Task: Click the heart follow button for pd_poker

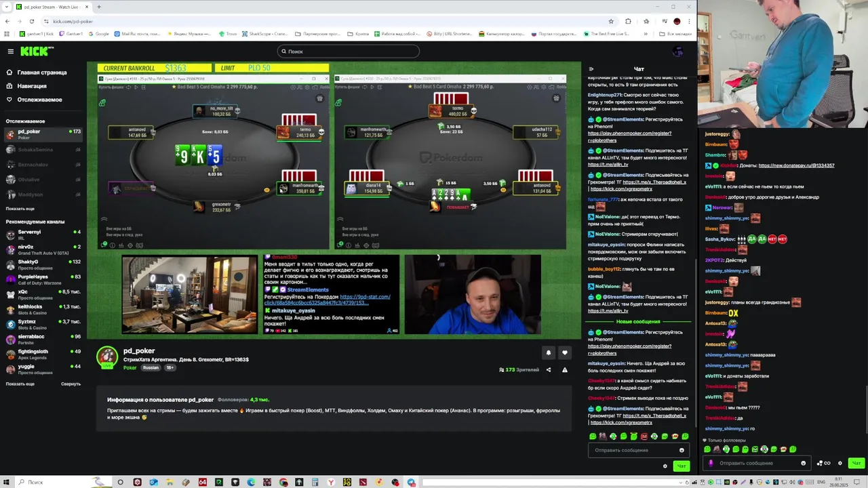Action: 565,352
